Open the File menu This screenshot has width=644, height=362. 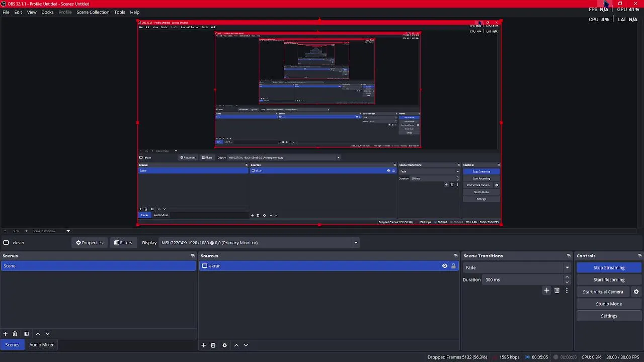pyautogui.click(x=6, y=12)
